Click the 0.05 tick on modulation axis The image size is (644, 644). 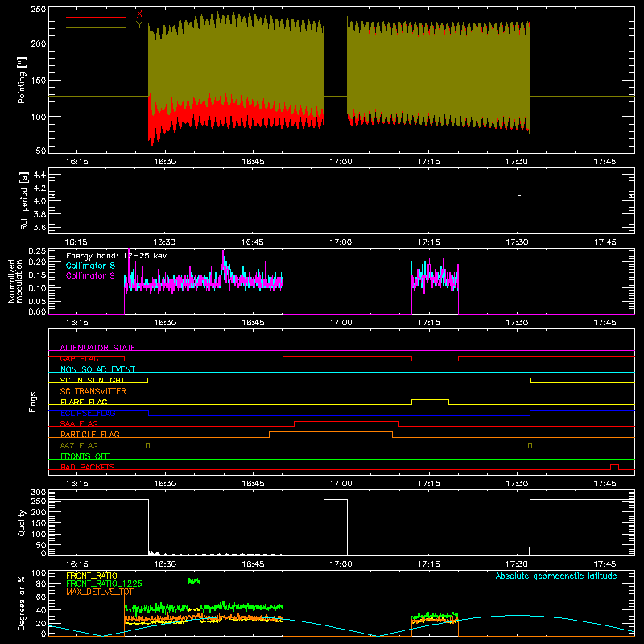(x=37, y=301)
